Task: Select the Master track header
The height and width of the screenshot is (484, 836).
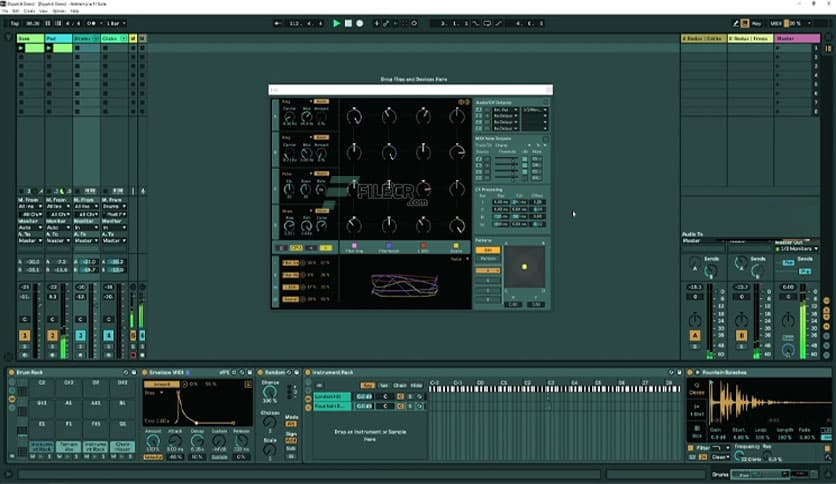Action: coord(797,38)
